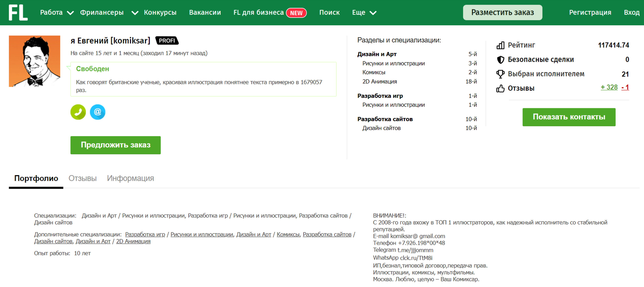The image size is (644, 287).
Task: Click the user avatar portrait
Action: click(x=35, y=61)
